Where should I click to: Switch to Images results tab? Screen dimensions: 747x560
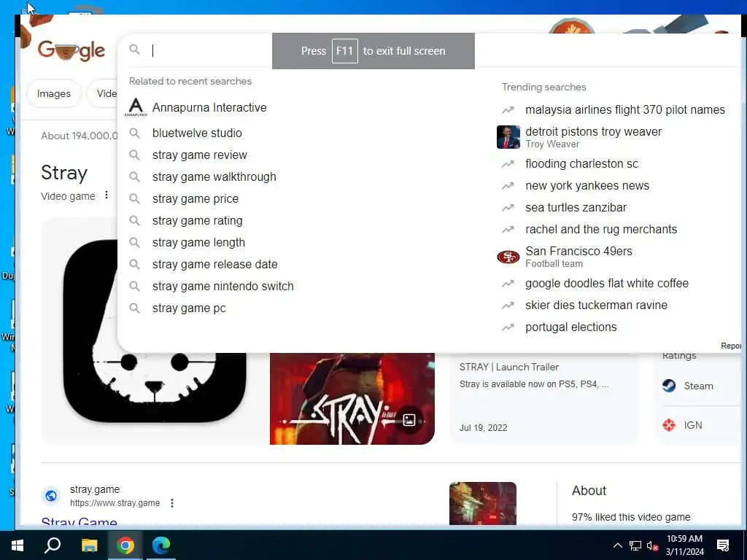[x=54, y=94]
